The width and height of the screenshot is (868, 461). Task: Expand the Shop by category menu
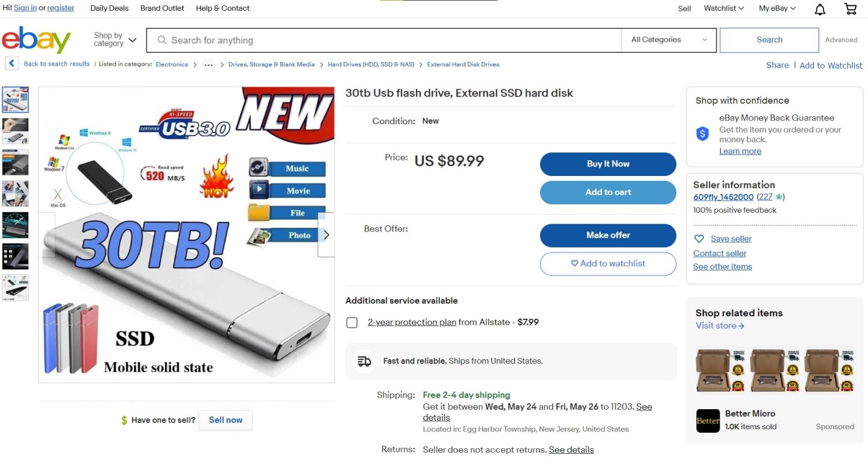(x=114, y=39)
